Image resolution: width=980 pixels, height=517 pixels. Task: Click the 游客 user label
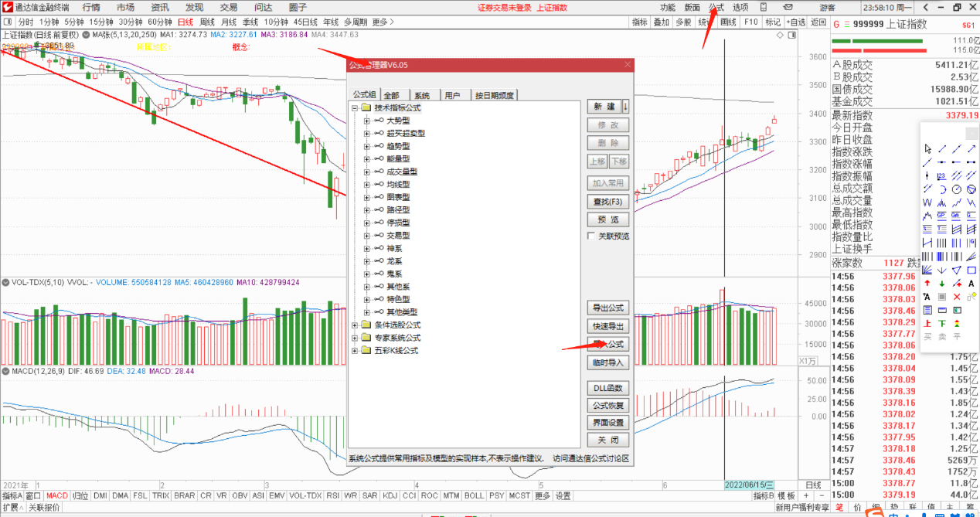click(827, 7)
